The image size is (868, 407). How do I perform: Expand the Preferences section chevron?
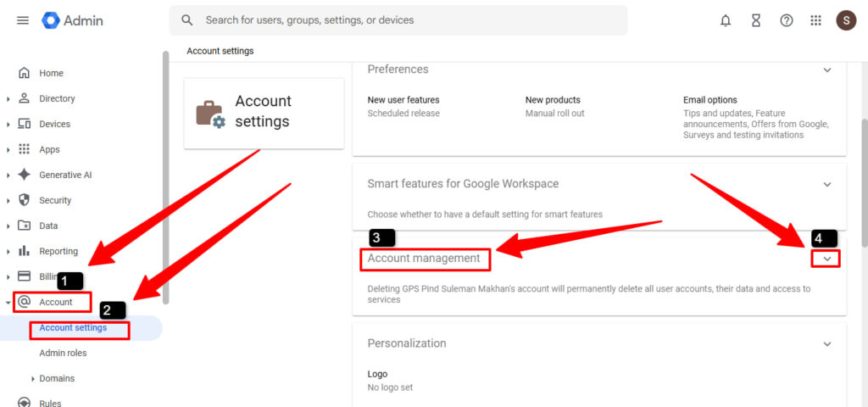coord(827,70)
